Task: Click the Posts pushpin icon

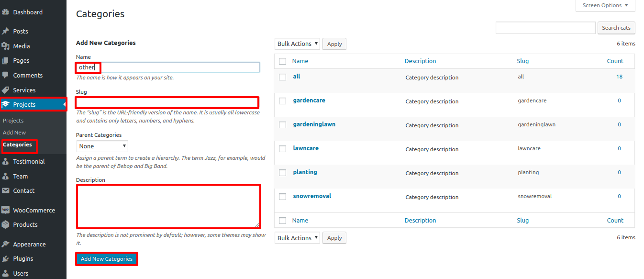Action: click(6, 32)
